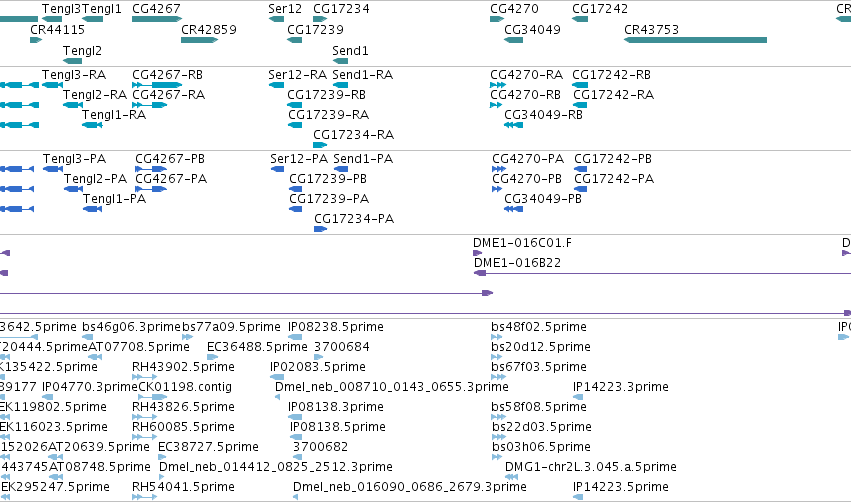Image resolution: width=851 pixels, height=502 pixels.
Task: Click EST EC36488.5prime
Action: tap(257, 347)
